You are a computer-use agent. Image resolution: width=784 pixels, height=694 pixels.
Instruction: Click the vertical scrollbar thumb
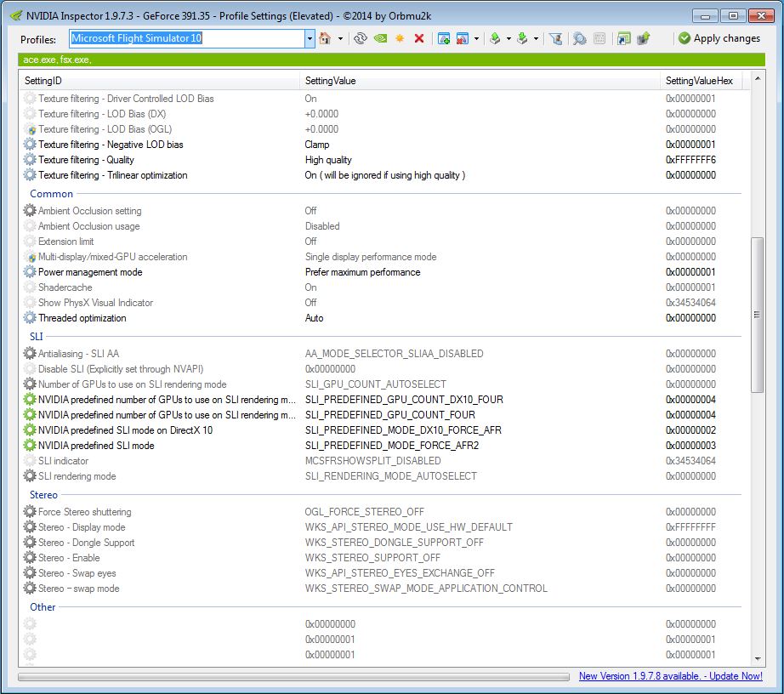[757, 315]
